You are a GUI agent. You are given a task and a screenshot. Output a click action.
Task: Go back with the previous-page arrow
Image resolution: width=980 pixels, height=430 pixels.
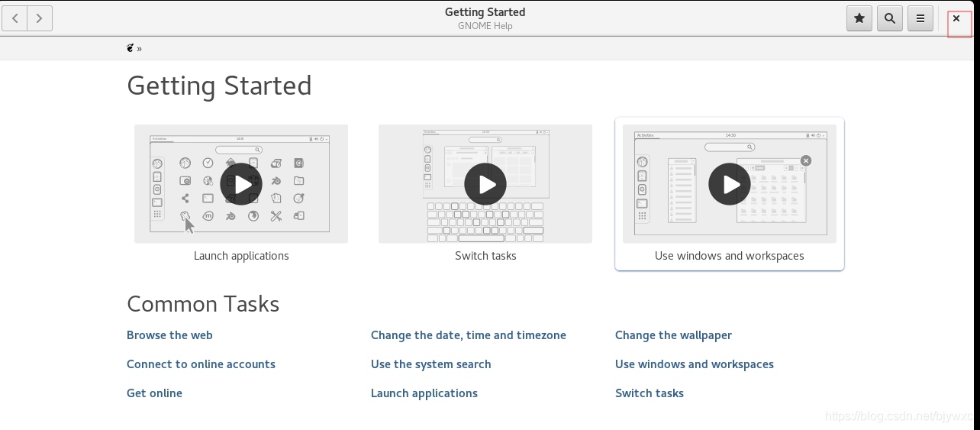[15, 18]
